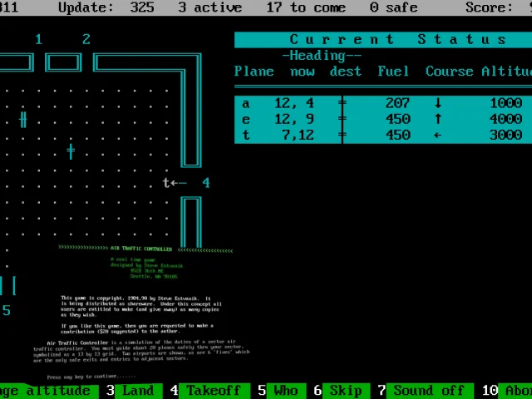Choose the 5 Who command

(x=282, y=391)
